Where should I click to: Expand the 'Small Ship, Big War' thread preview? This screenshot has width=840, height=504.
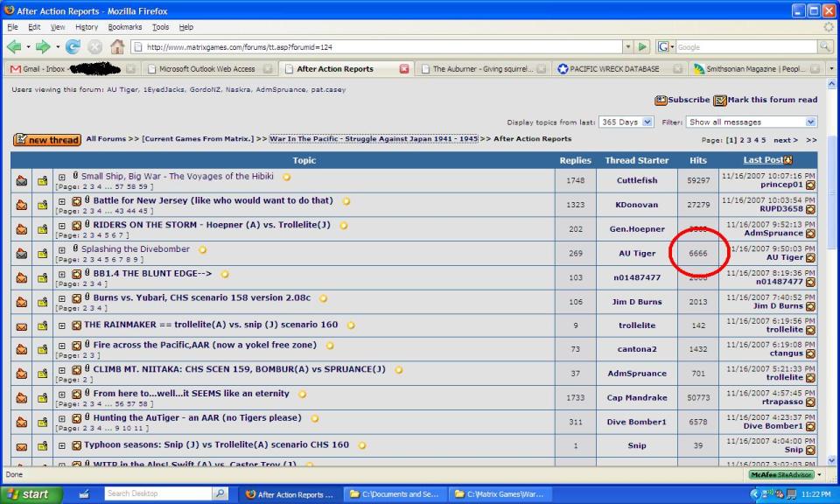coord(61,177)
